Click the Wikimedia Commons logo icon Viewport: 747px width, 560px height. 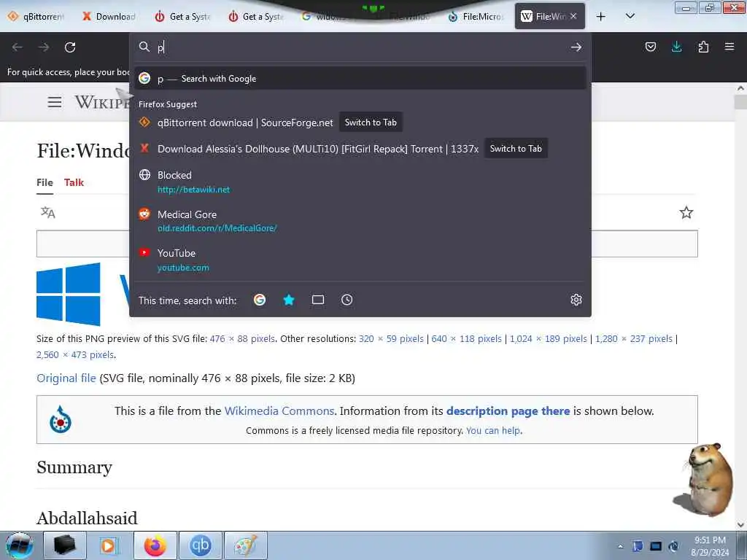[x=61, y=419]
